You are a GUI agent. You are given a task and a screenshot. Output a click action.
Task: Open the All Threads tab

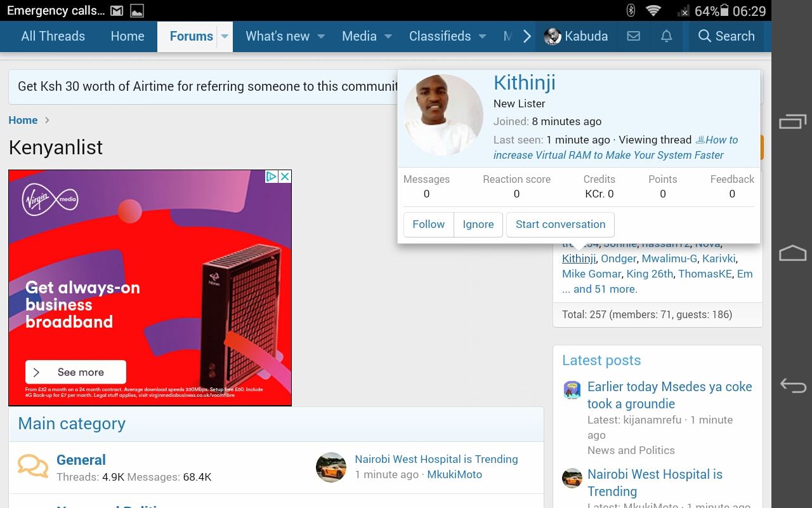[x=53, y=36]
